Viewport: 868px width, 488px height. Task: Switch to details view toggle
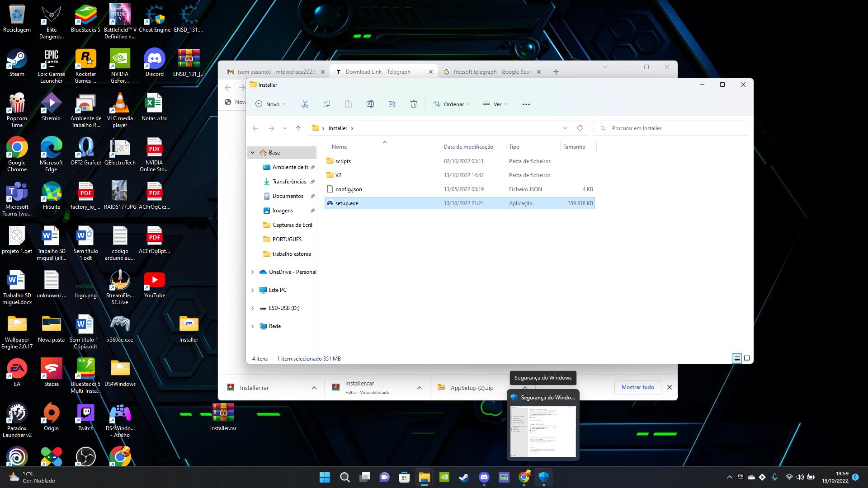737,358
